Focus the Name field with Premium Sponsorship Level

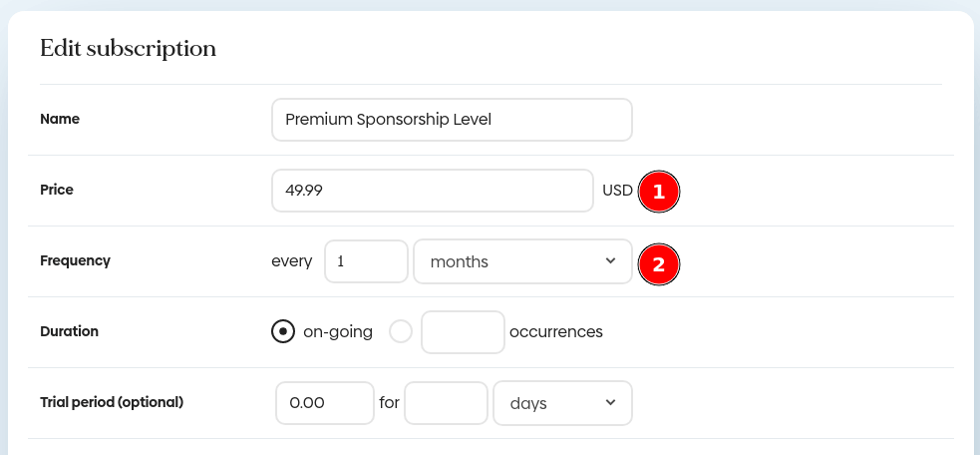pos(452,120)
